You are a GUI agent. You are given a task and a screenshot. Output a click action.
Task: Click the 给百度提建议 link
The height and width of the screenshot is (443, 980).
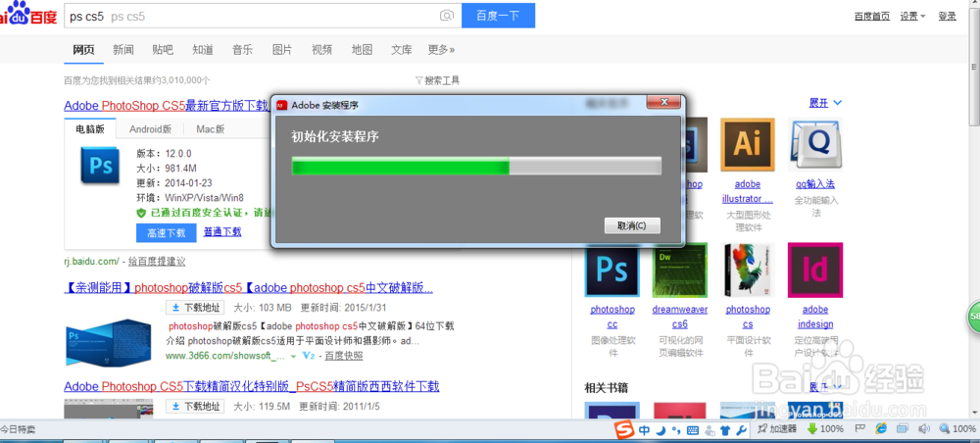click(156, 261)
